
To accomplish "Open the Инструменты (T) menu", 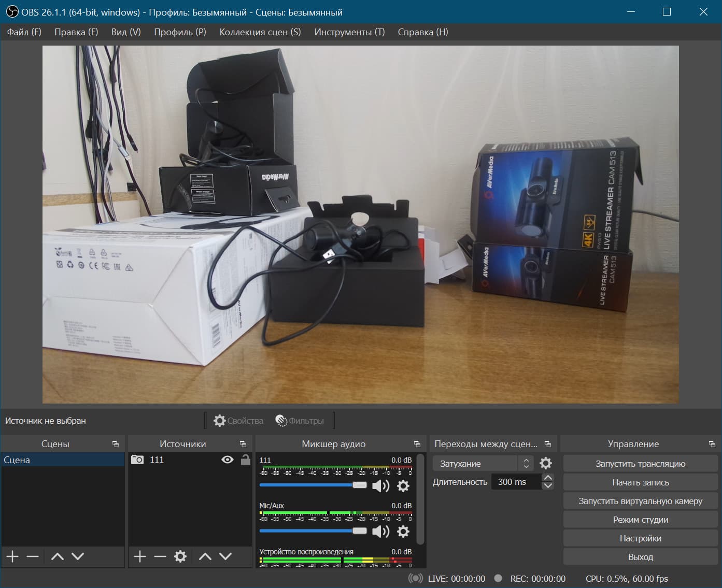I will [x=349, y=32].
